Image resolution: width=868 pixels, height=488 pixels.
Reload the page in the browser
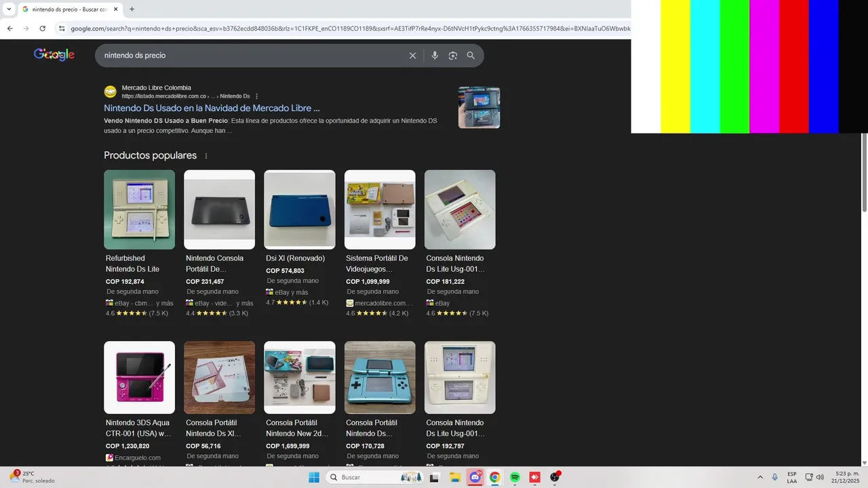[42, 28]
